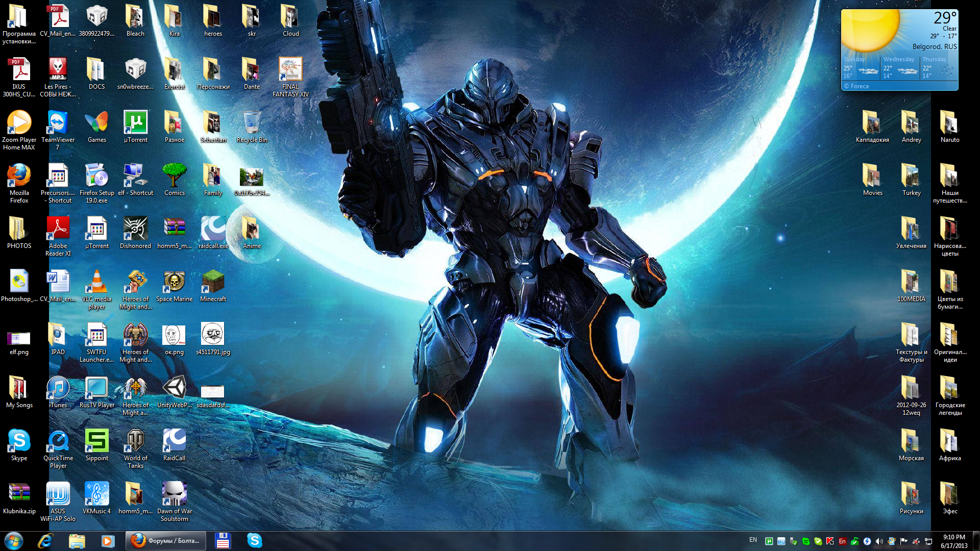Launch QuickTime Player
The width and height of the screenshot is (980, 551).
[x=58, y=441]
